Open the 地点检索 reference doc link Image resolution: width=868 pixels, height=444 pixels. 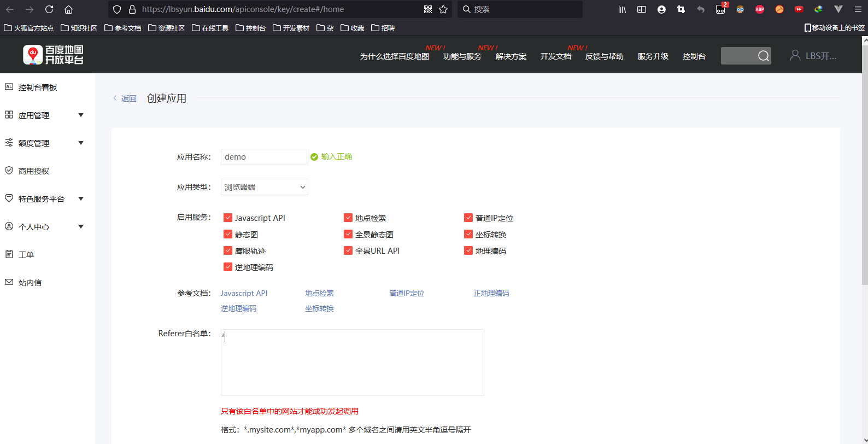[319, 293]
